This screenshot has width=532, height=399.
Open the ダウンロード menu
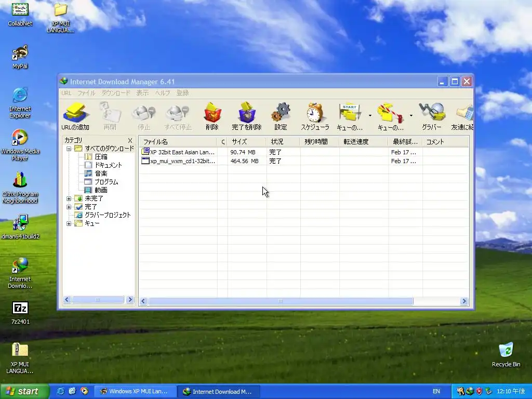116,92
